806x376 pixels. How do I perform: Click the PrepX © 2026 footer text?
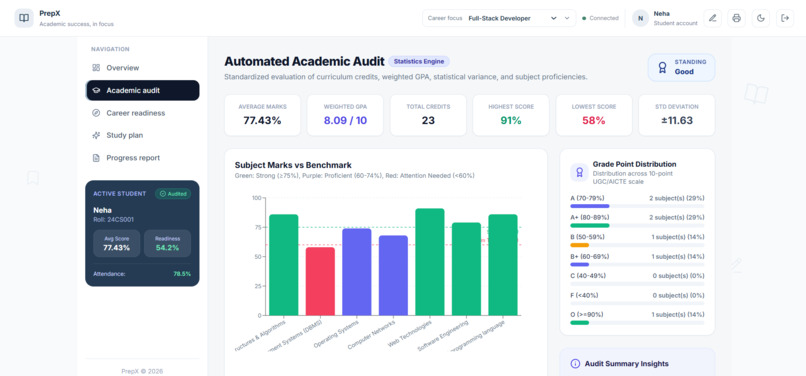pos(142,371)
